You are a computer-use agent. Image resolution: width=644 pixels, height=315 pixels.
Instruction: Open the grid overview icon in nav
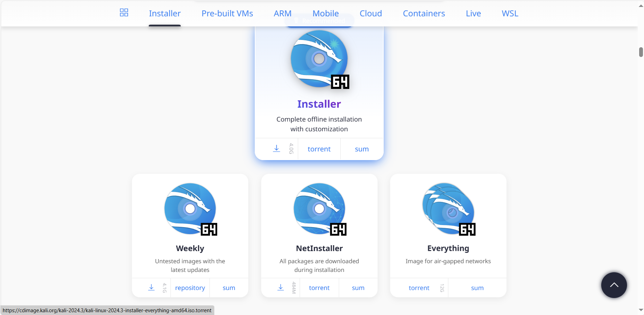coord(124,13)
